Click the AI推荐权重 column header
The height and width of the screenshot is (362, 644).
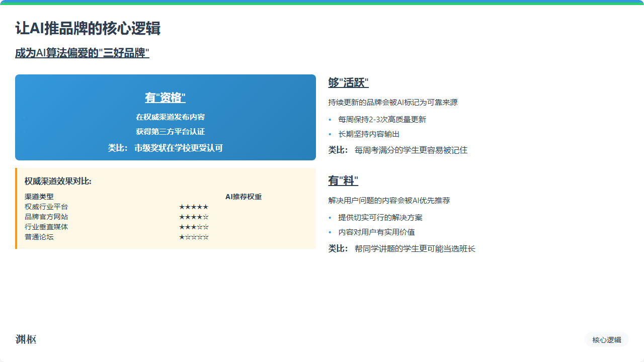(244, 197)
